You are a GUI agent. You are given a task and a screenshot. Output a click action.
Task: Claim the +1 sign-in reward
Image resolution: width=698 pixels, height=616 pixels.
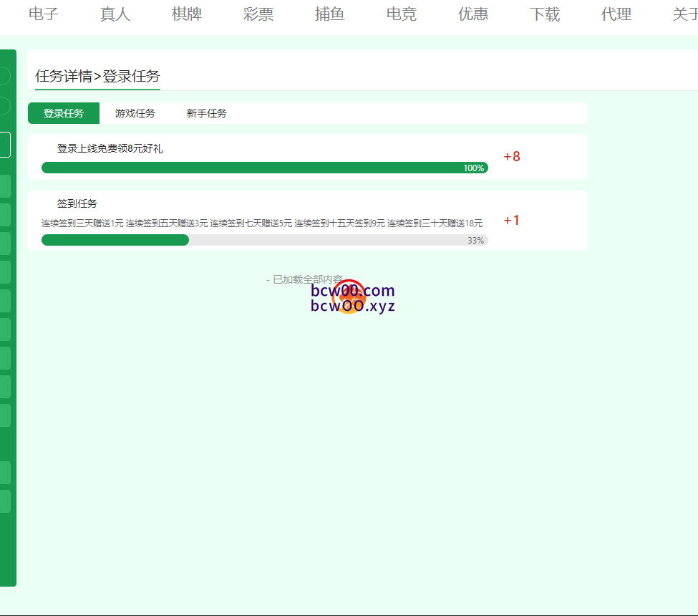pos(511,221)
